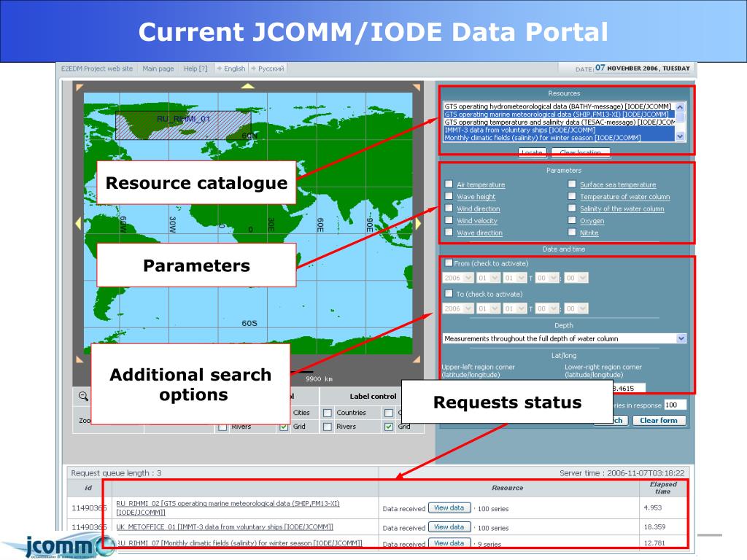Tick the Air temperature checkbox

point(449,184)
